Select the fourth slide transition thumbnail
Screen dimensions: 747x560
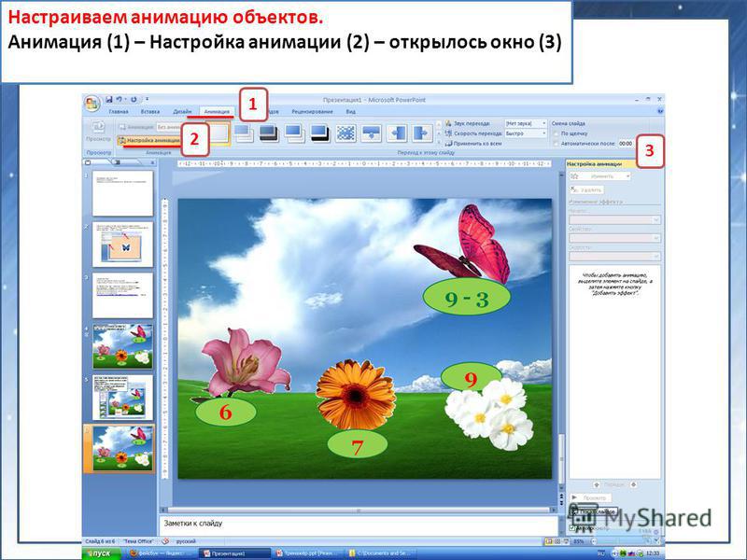coord(293,133)
